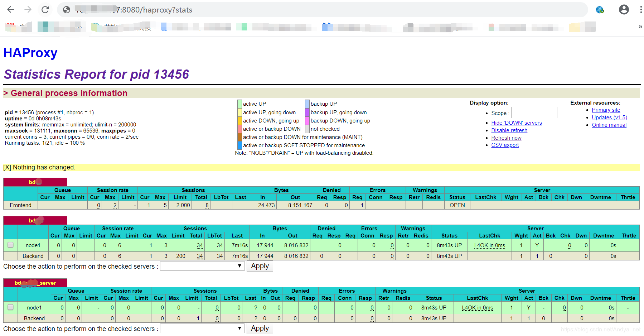Viewport: 644px width, 336px height.
Task: Select the Frontend row label
Action: pos(21,205)
